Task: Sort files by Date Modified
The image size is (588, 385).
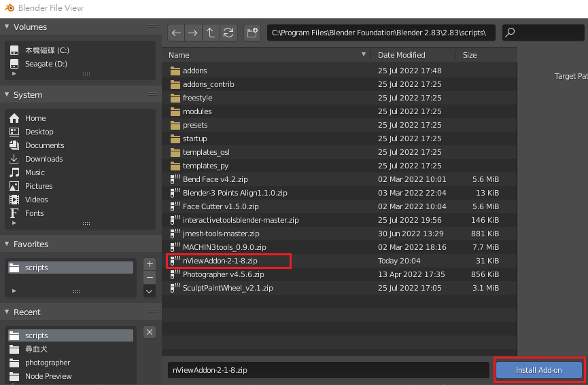Action: 413,55
